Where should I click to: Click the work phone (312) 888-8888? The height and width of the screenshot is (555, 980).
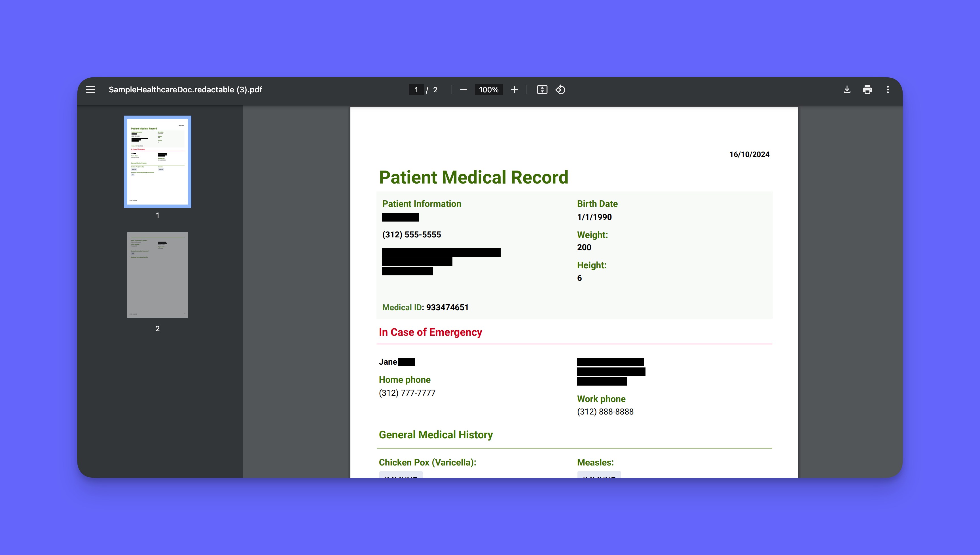pyautogui.click(x=605, y=412)
